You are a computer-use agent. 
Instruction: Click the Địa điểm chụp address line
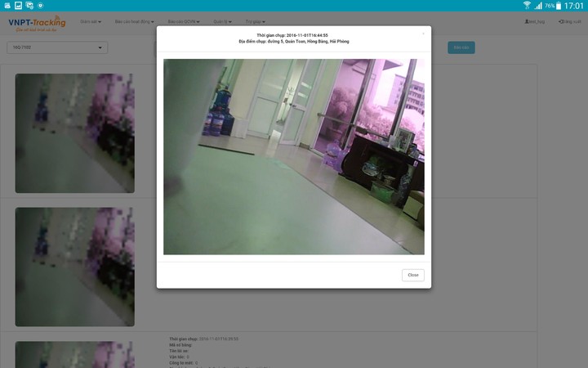pos(294,42)
